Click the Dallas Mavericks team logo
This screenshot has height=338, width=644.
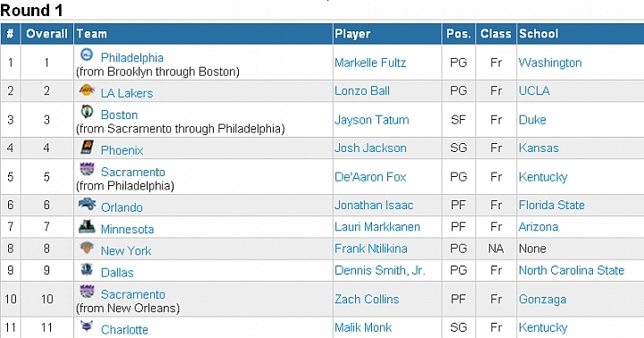coord(87,269)
